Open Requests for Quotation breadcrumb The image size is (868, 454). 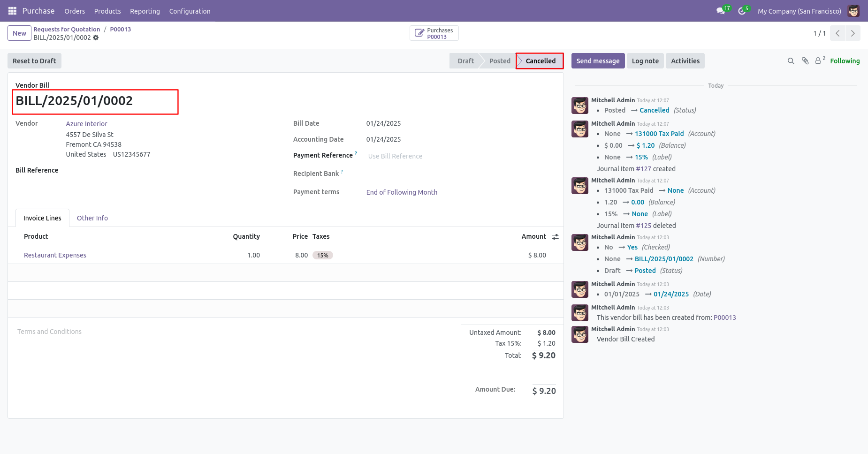coord(67,29)
